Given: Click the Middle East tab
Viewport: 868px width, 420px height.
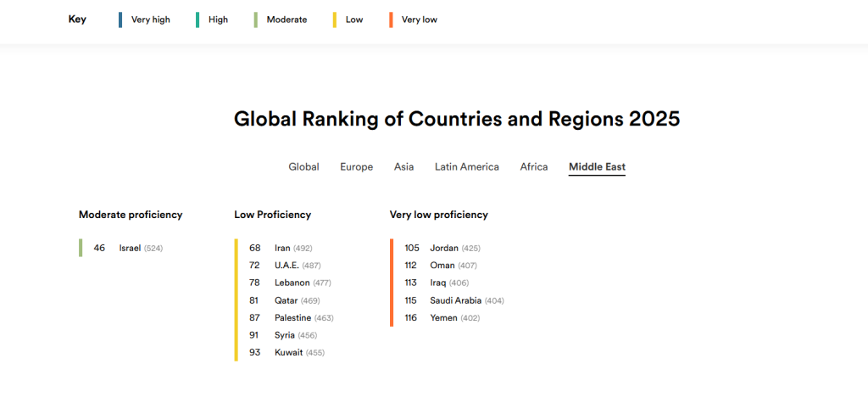Looking at the screenshot, I should [x=597, y=167].
